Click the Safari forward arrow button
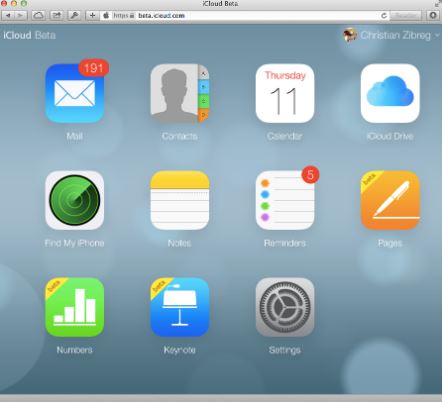442x402 pixels. point(20,15)
